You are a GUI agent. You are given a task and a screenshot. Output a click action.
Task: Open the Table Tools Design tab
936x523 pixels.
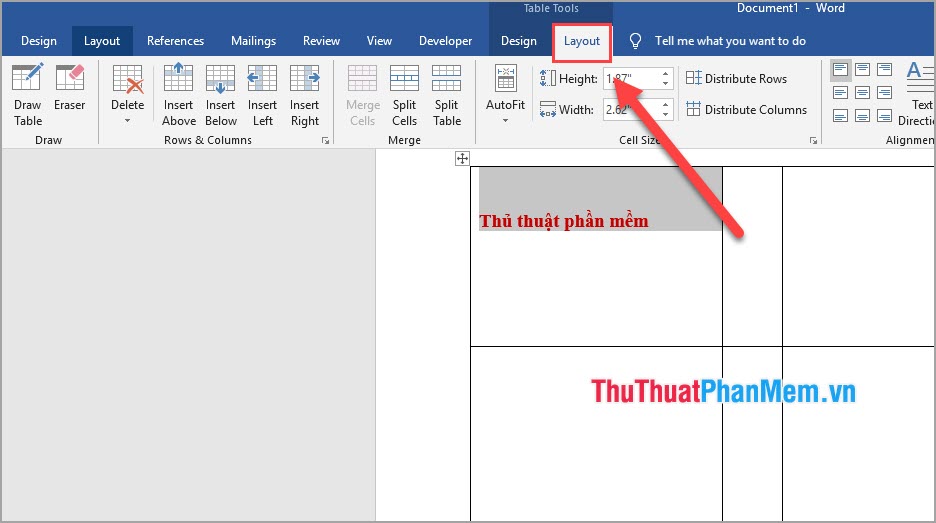[x=519, y=41]
